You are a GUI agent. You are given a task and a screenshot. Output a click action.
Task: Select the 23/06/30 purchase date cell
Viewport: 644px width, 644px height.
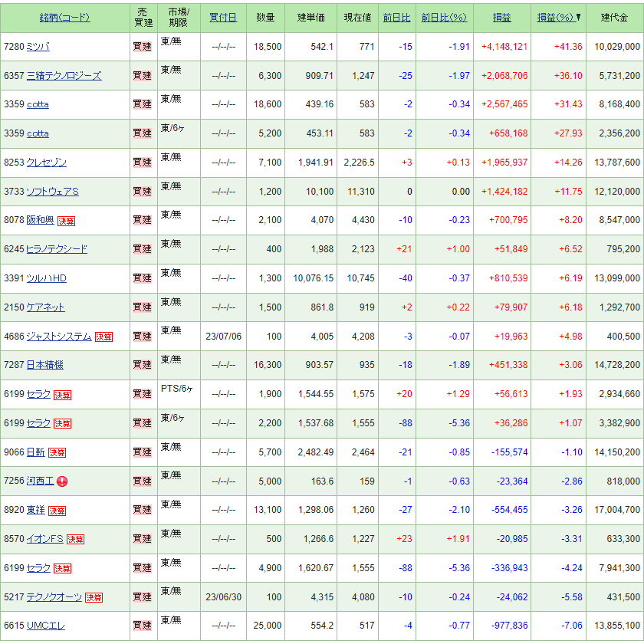pos(223,597)
